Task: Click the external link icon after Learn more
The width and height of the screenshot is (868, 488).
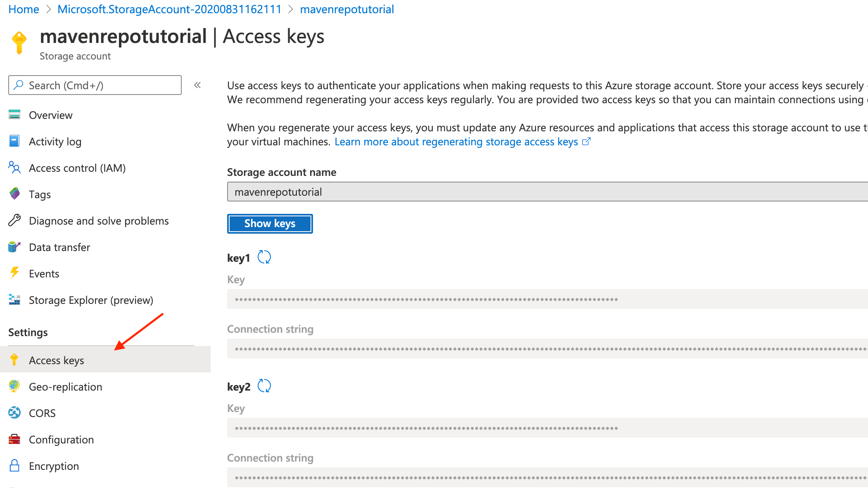Action: click(x=586, y=142)
